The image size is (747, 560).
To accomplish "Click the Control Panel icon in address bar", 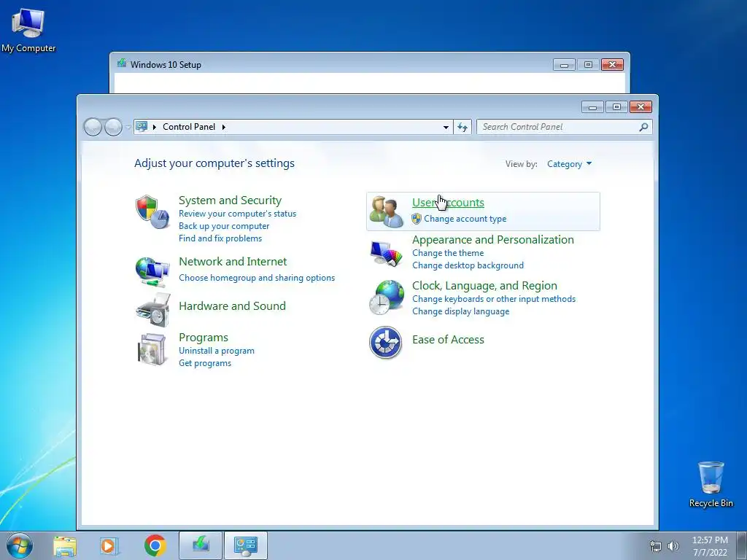I will (142, 127).
